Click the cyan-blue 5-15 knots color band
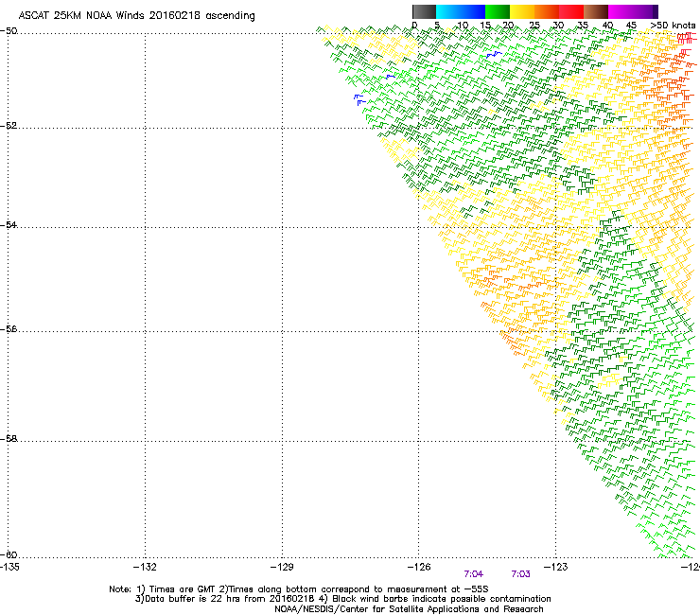 pyautogui.click(x=461, y=11)
